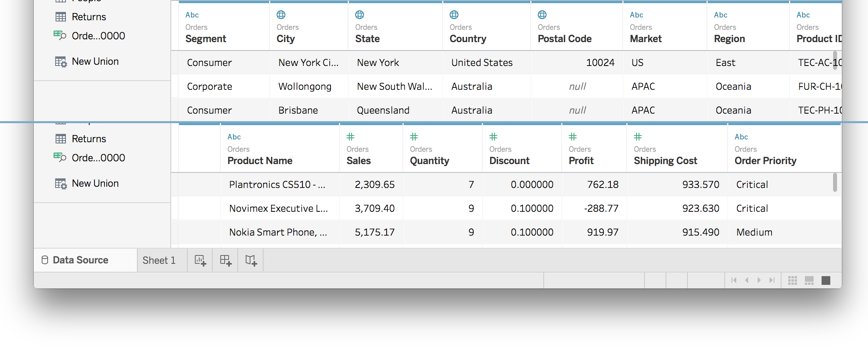868x352 pixels.
Task: Select the Product Name column header
Action: 260,161
